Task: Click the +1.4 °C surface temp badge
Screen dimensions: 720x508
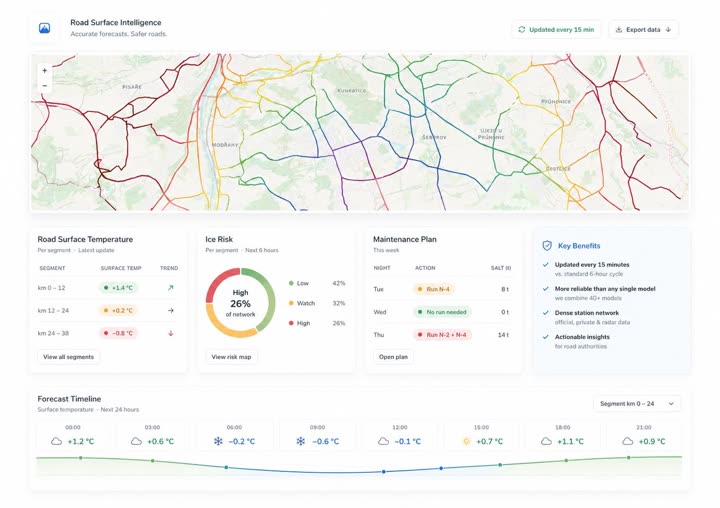Action: coord(118,288)
